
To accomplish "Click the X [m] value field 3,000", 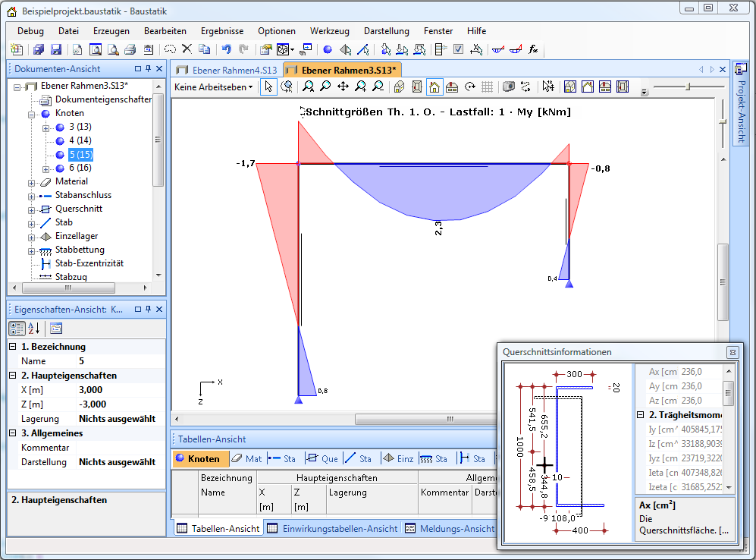I will pyautogui.click(x=121, y=390).
